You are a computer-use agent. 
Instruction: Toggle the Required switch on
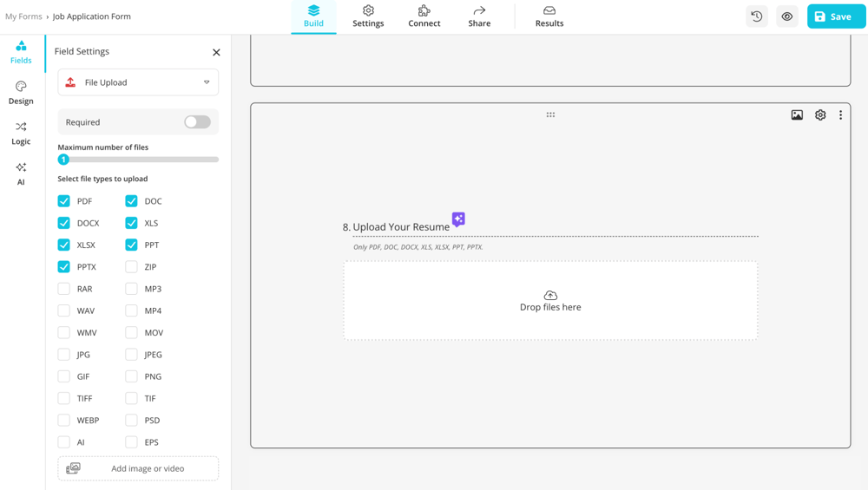(197, 122)
